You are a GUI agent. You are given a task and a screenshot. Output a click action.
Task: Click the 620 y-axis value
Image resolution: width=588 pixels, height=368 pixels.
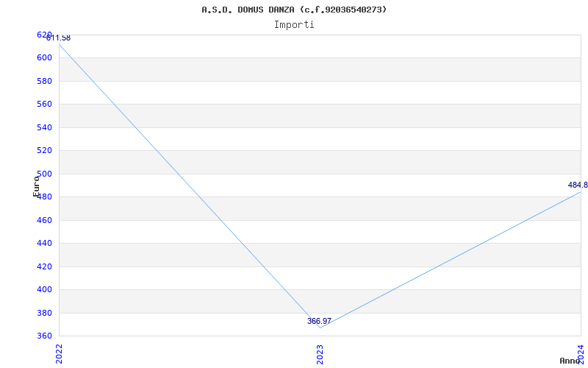[x=44, y=35]
